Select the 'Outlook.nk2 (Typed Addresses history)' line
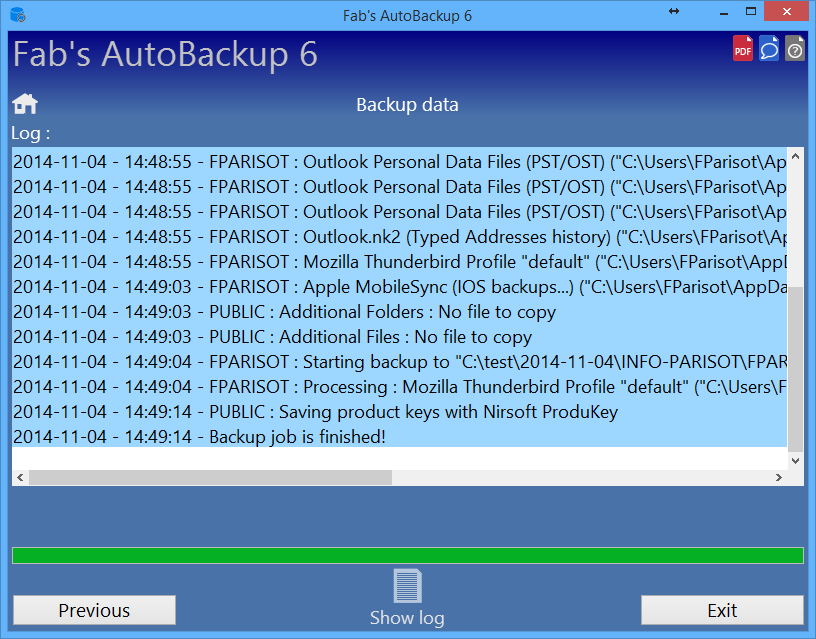The image size is (816, 639). [400, 237]
